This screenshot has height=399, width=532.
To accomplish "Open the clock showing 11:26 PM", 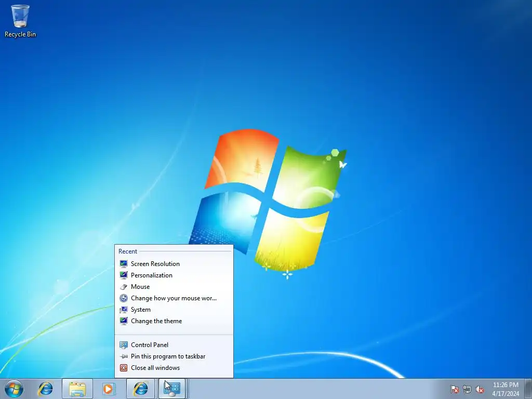I will [x=506, y=389].
